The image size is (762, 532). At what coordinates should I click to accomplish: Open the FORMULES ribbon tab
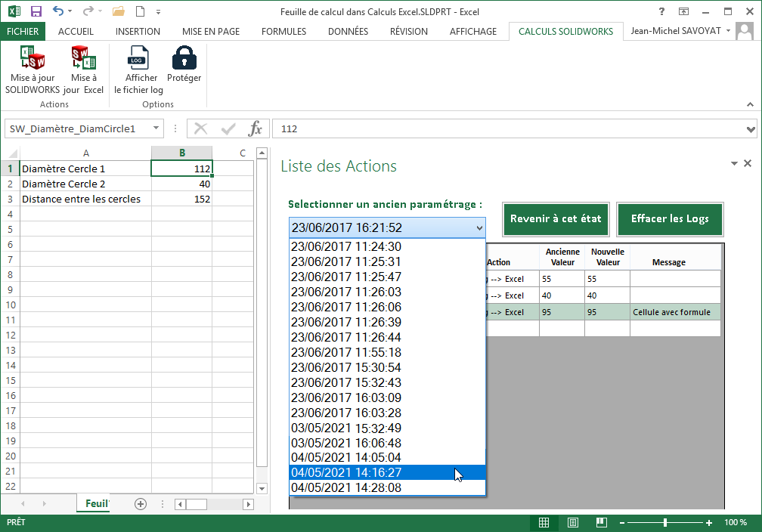point(283,32)
